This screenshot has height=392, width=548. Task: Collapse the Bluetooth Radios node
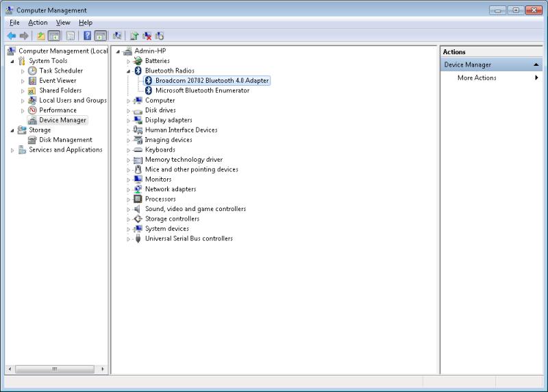(x=128, y=71)
